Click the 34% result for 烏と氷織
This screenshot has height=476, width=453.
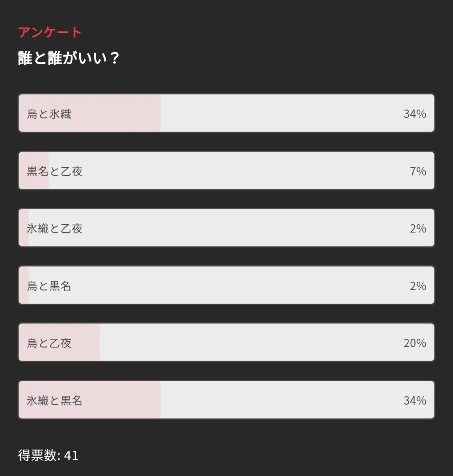click(x=414, y=114)
